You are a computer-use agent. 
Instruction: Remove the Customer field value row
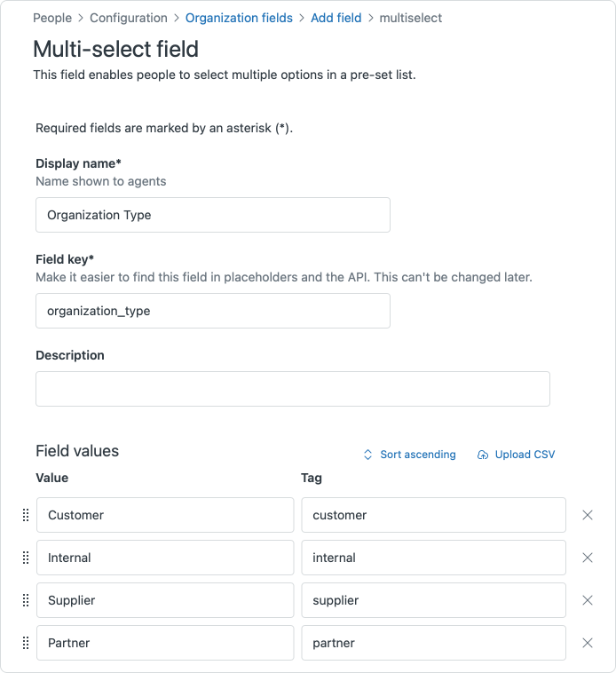pos(587,515)
